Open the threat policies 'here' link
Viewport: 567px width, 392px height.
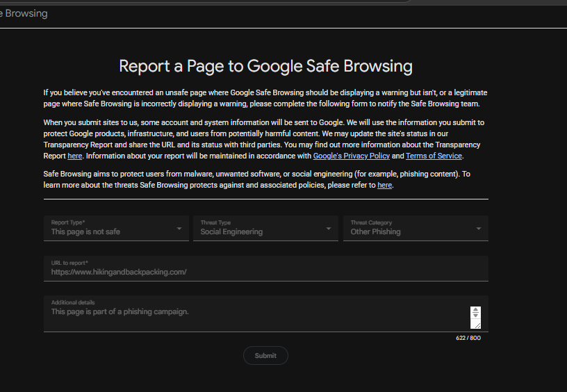coord(384,185)
